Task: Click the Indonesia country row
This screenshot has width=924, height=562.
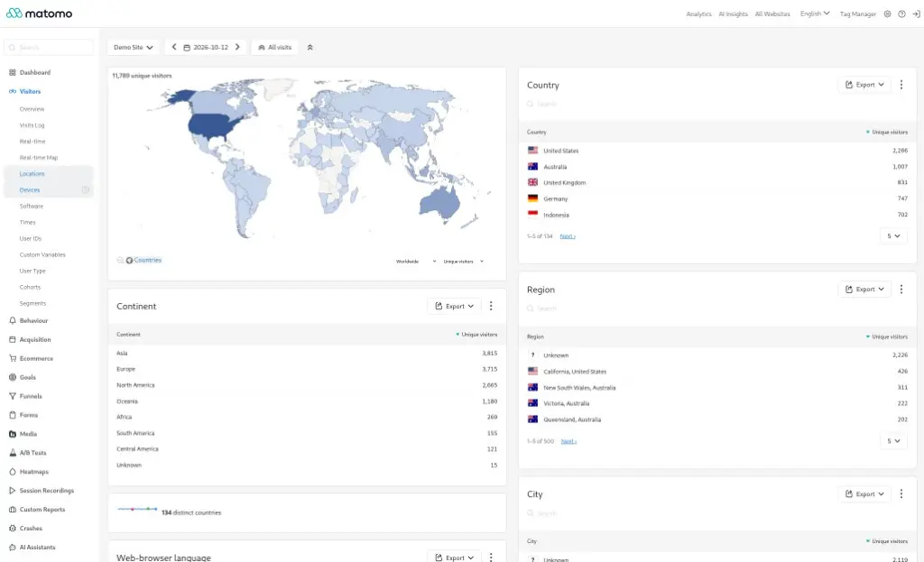Action: pos(717,215)
